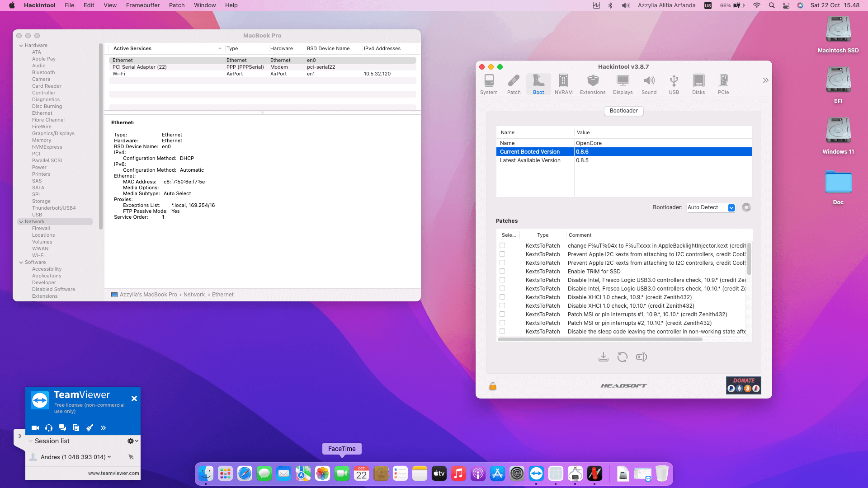Open FaceTime from the Dock

pos(342,474)
